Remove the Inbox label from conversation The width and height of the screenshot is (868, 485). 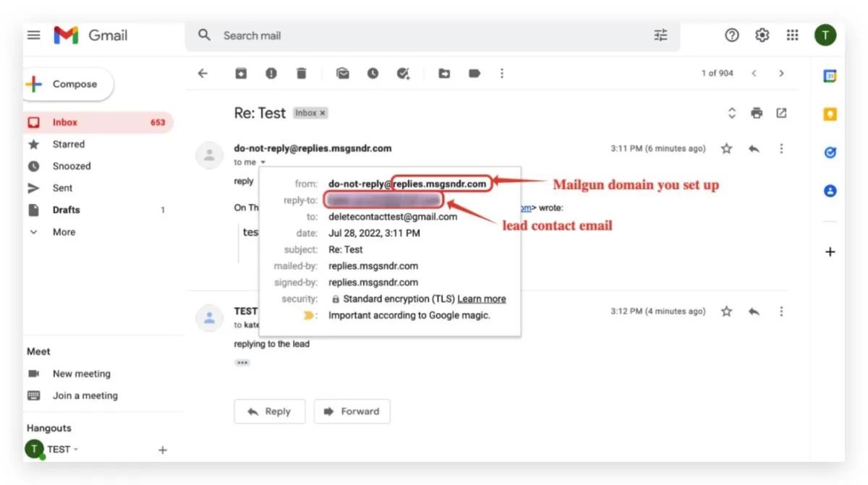click(323, 113)
